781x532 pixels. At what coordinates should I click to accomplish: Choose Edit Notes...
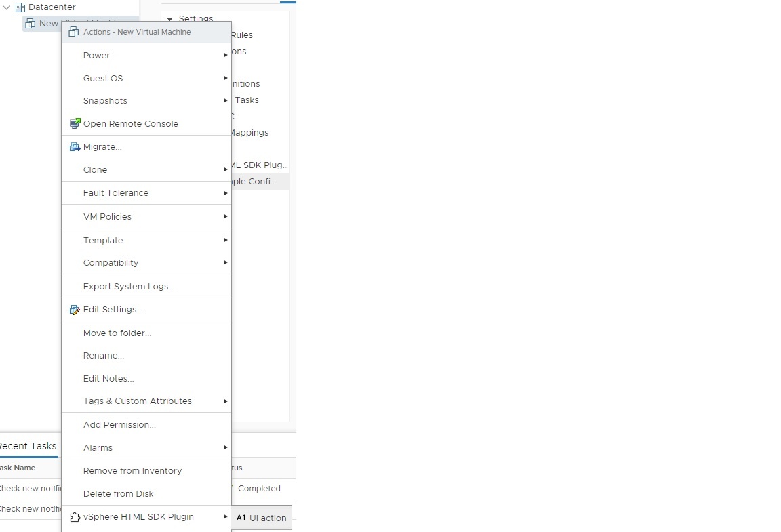pyautogui.click(x=146, y=379)
